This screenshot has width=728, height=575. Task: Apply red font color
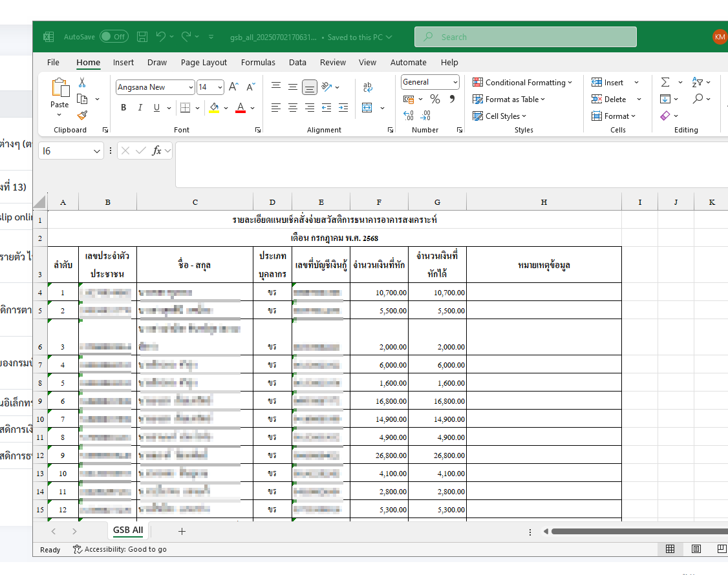241,108
